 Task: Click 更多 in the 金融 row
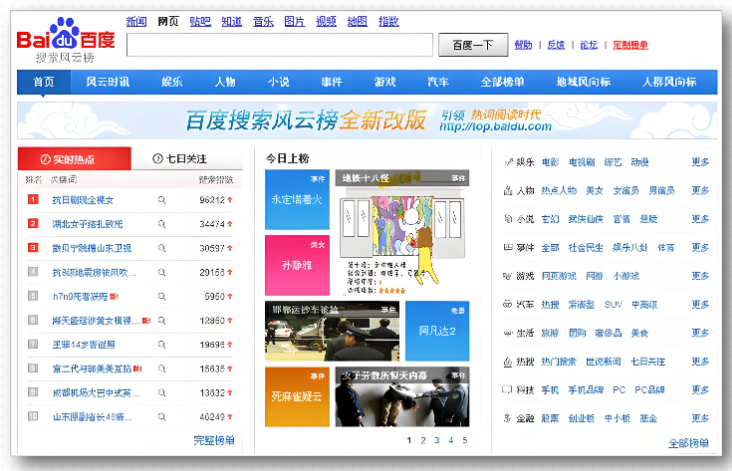click(x=700, y=418)
